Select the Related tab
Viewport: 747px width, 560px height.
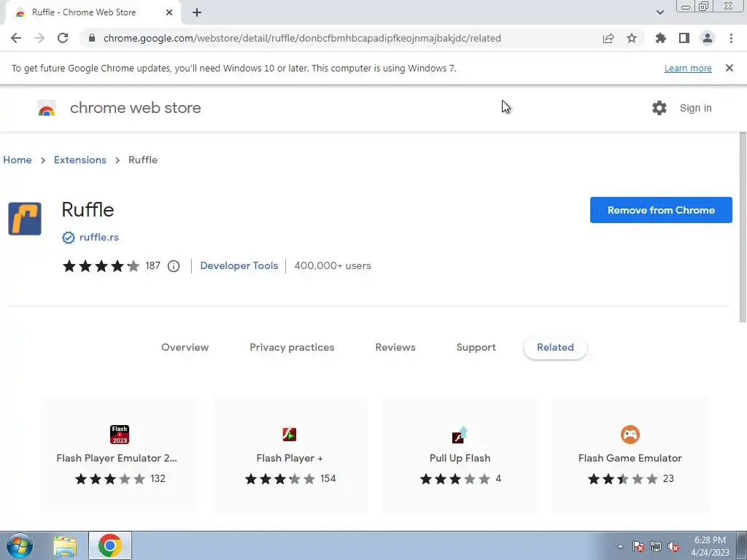click(x=555, y=347)
